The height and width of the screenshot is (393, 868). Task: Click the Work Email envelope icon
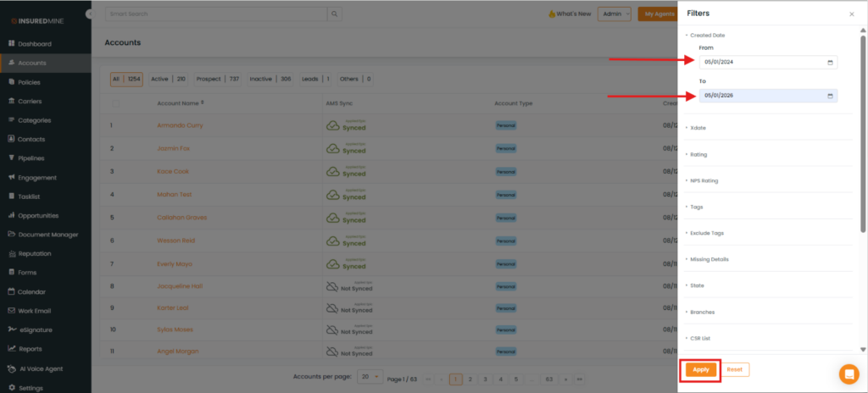[x=11, y=311]
